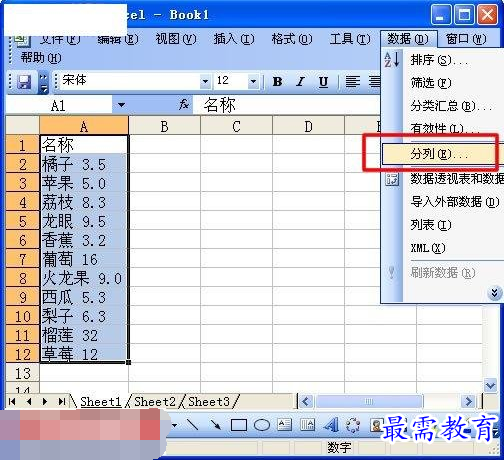504x460 pixels.
Task: Select the Oval drawing tool
Action: (x=262, y=425)
